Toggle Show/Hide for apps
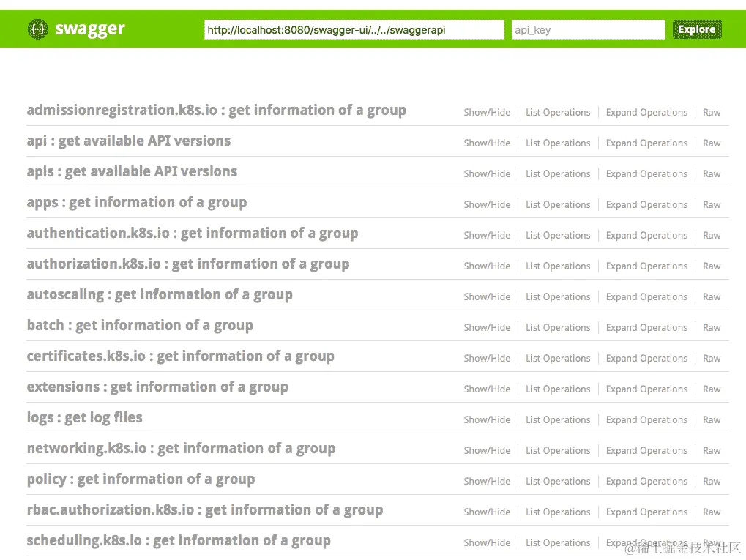746x560 pixels. click(x=487, y=204)
